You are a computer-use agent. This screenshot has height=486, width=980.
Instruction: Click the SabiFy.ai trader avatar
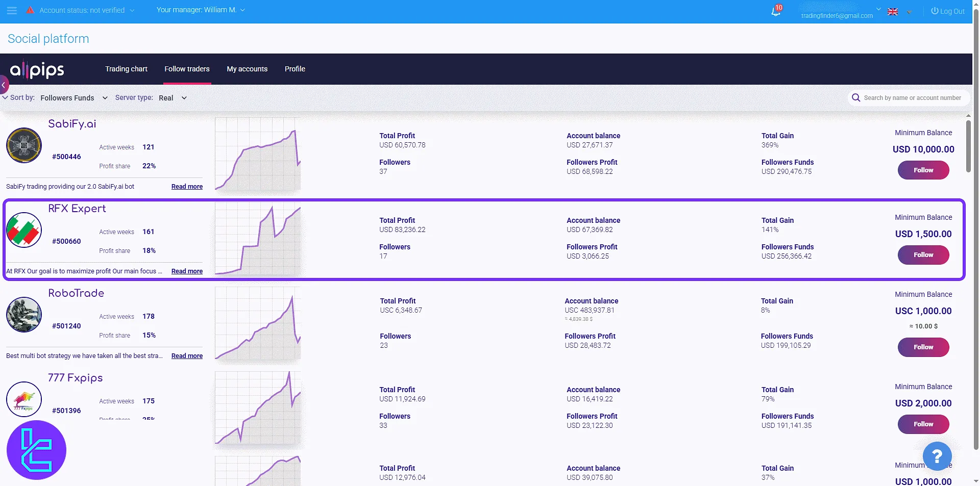tap(24, 145)
